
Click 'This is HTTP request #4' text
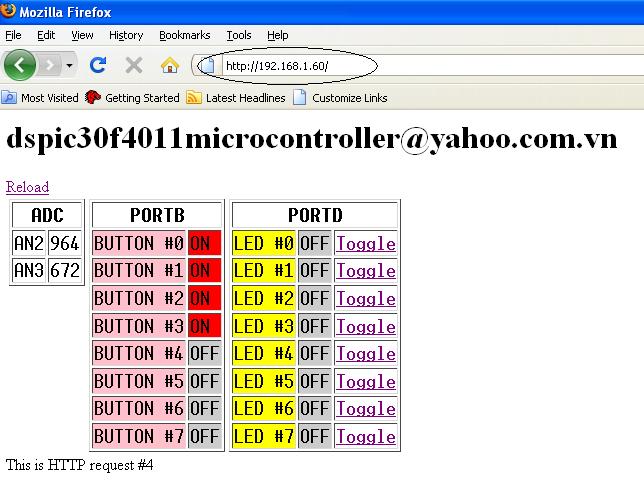pyautogui.click(x=80, y=465)
